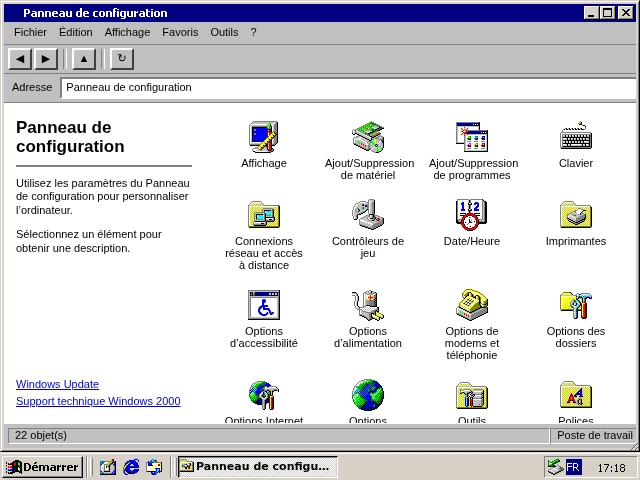Refresh the Panneau de configuration view

click(122, 59)
